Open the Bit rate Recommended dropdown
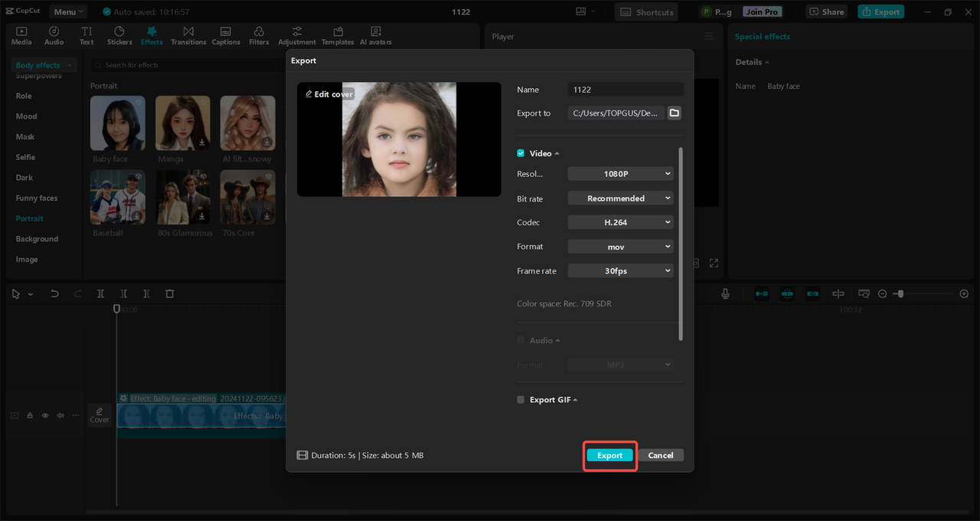The width and height of the screenshot is (980, 521). 621,198
